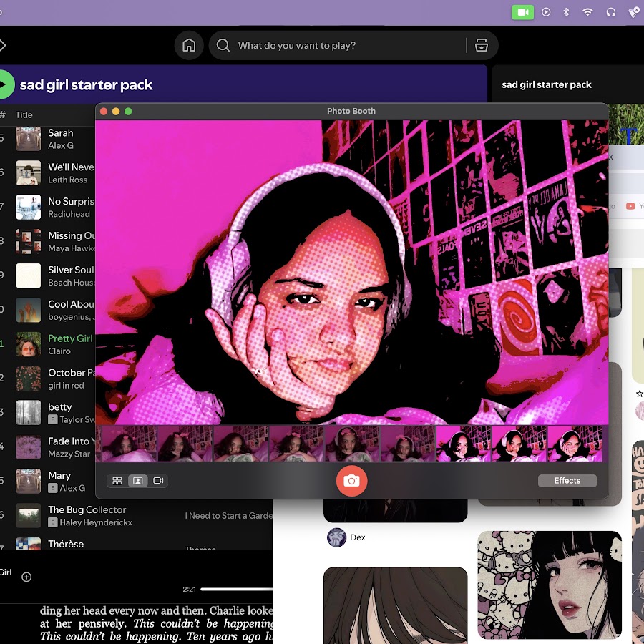
Task: Click the album art for Leith Ross track
Action: pyautogui.click(x=29, y=173)
